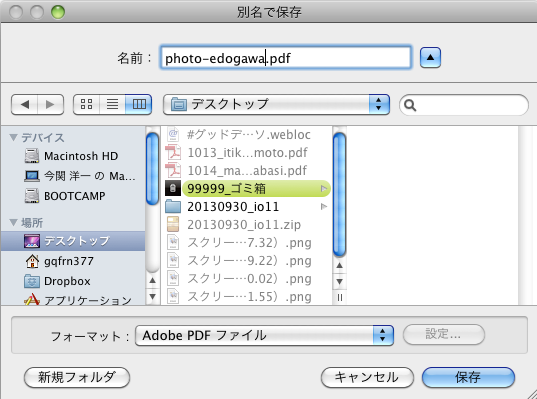
Task: Click the disabled 設定... button
Action: [444, 334]
